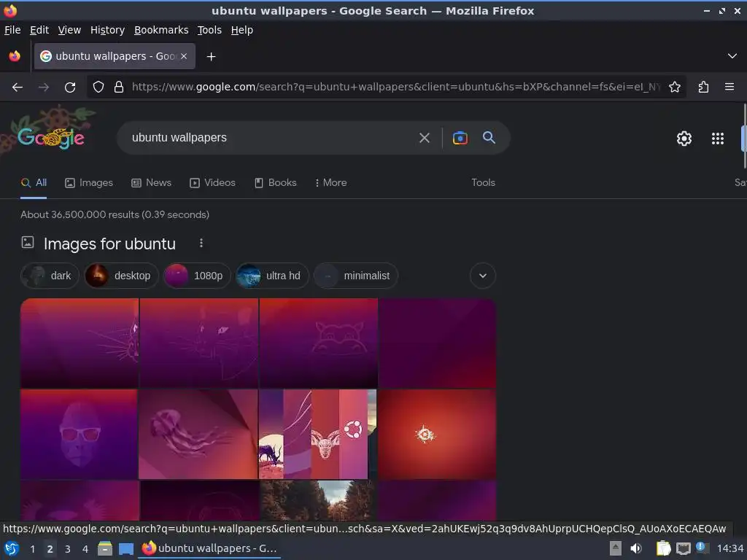Image resolution: width=747 pixels, height=560 pixels.
Task: Open the search Tools button
Action: 483,183
